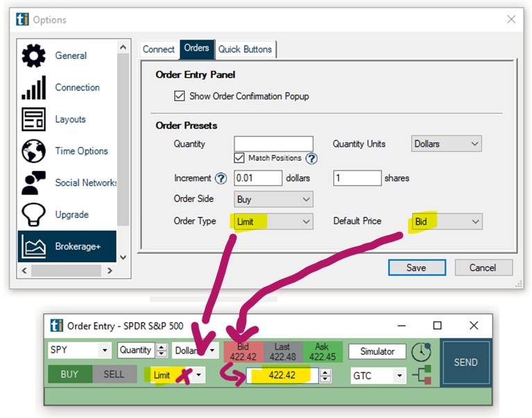Open the Layouts icon in sidebar

click(x=34, y=119)
